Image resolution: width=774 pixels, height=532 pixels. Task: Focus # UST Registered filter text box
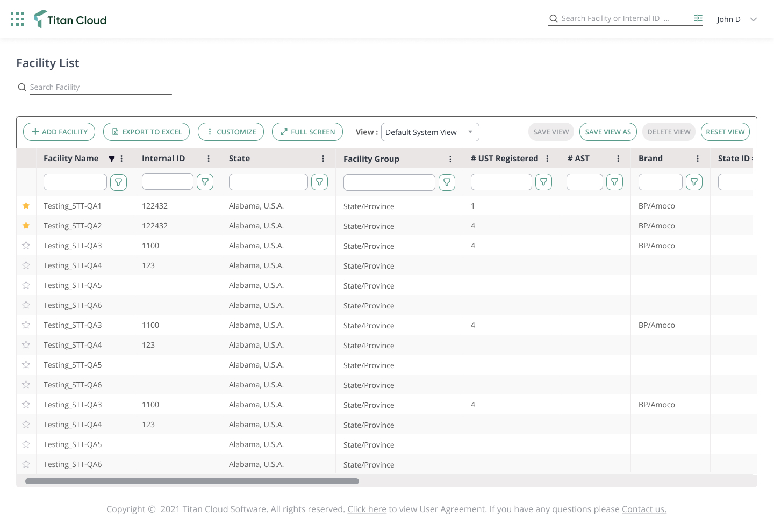pyautogui.click(x=501, y=182)
